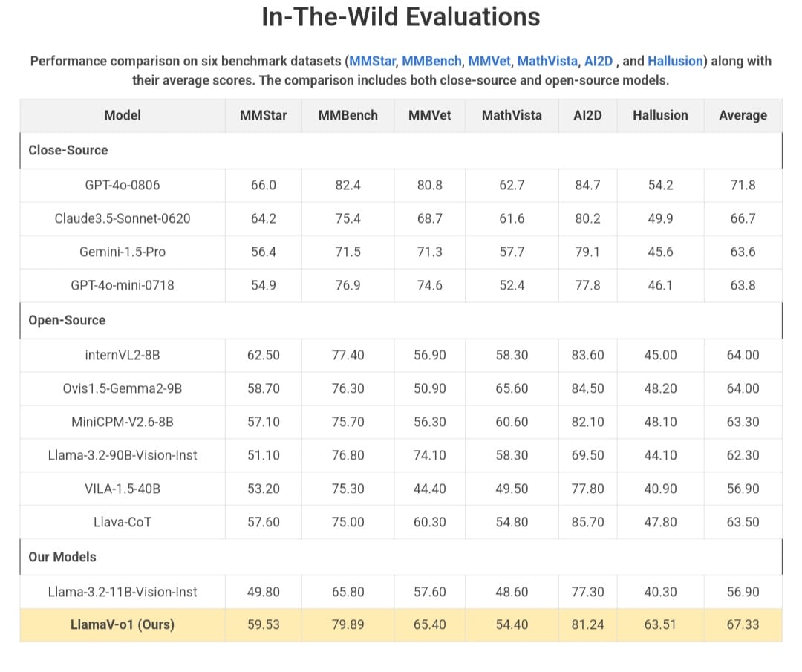The width and height of the screenshot is (802, 672).
Task: Click Llama-3.2-11B Hallusion value 40.30
Action: click(x=660, y=593)
